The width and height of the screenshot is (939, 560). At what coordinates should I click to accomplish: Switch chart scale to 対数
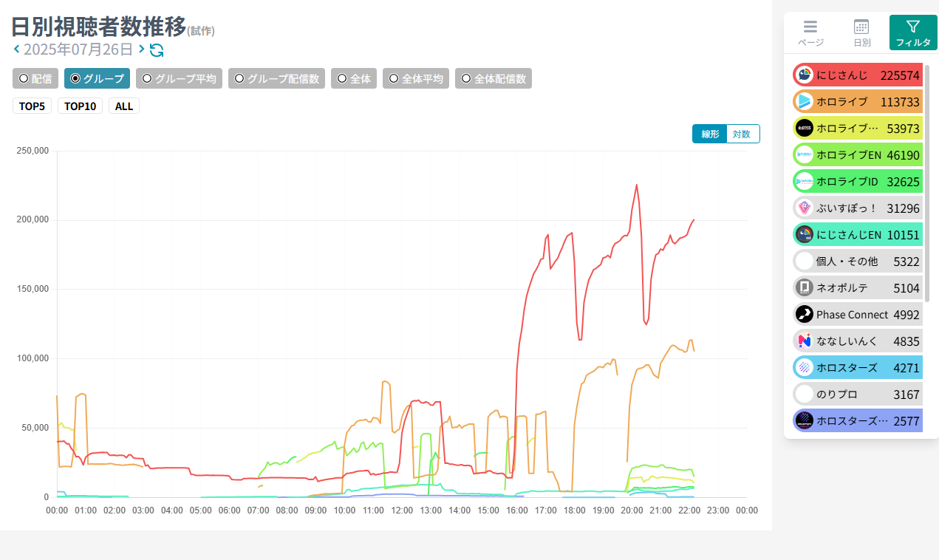pyautogui.click(x=742, y=134)
